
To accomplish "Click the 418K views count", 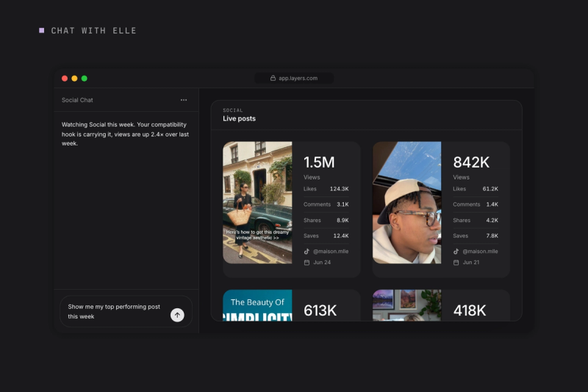I will 470,310.
